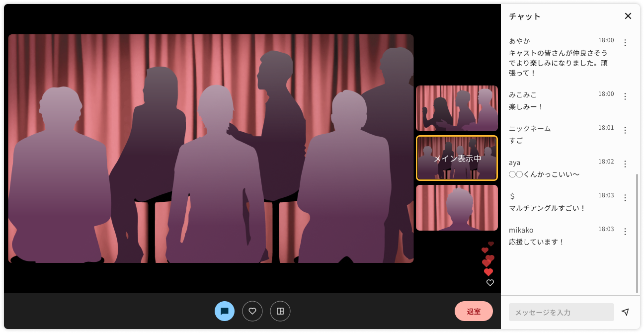Viewport: 644px width, 333px height.
Task: Click 退室 to leave the room
Action: [x=474, y=311]
